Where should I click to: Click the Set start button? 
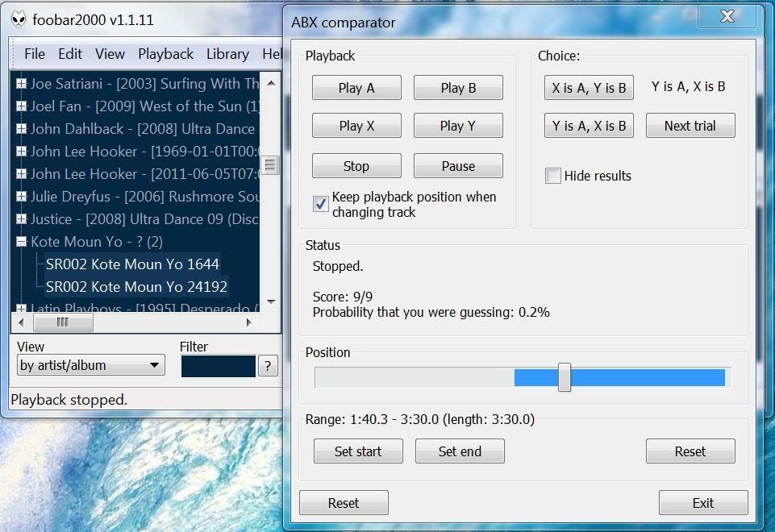358,451
